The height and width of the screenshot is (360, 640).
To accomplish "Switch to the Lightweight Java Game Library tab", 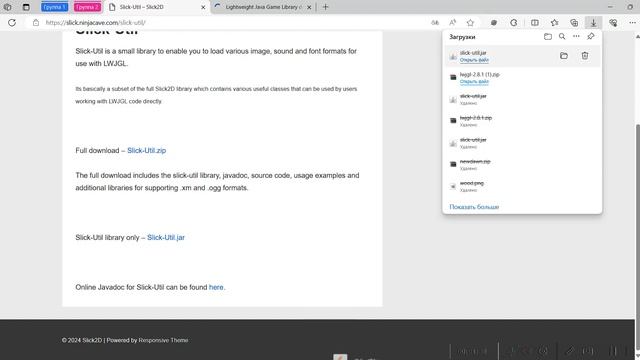I will point(263,7).
